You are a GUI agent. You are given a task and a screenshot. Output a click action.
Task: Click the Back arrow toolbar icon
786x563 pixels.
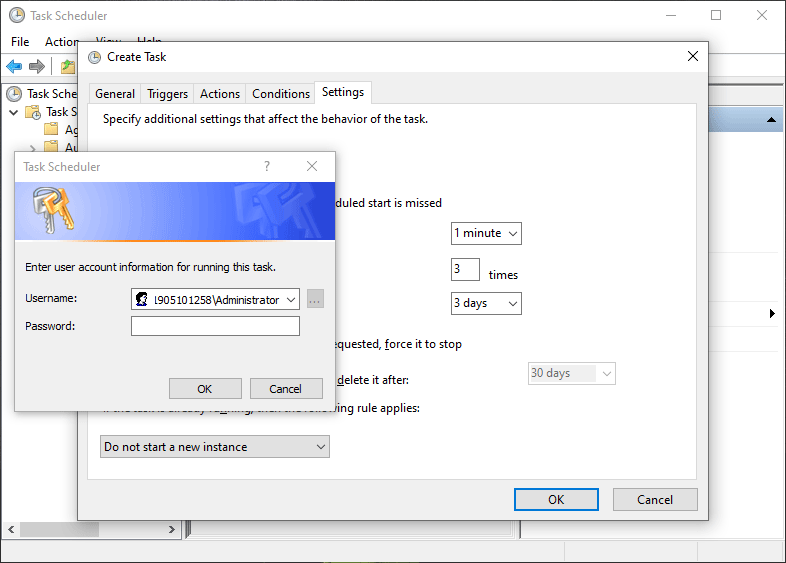(x=14, y=66)
